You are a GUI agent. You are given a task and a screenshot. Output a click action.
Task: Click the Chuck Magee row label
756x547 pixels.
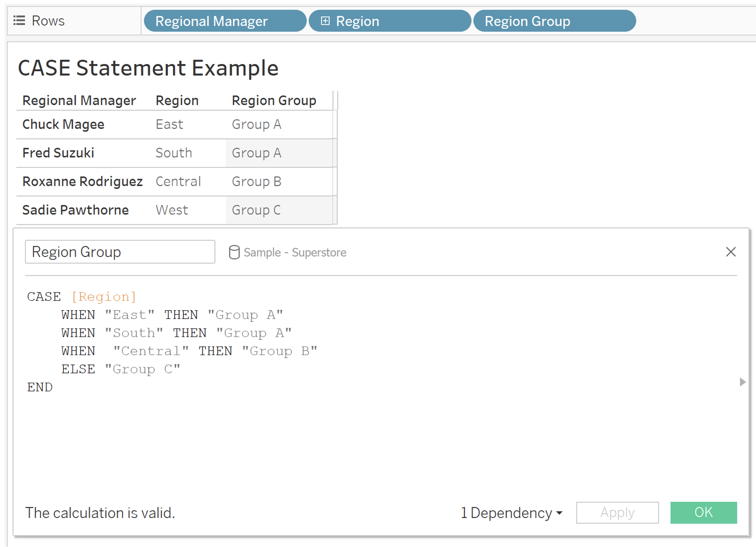pos(63,124)
